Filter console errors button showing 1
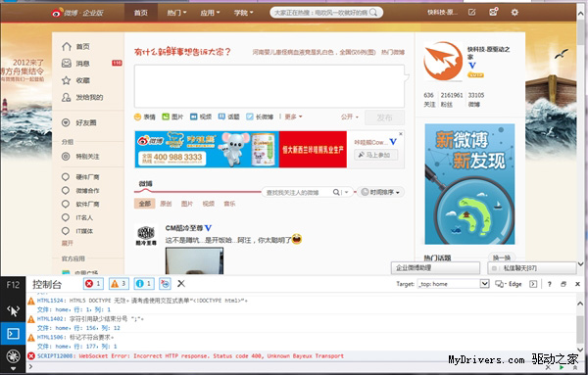Viewport: 588px width, 375px height. [x=93, y=284]
